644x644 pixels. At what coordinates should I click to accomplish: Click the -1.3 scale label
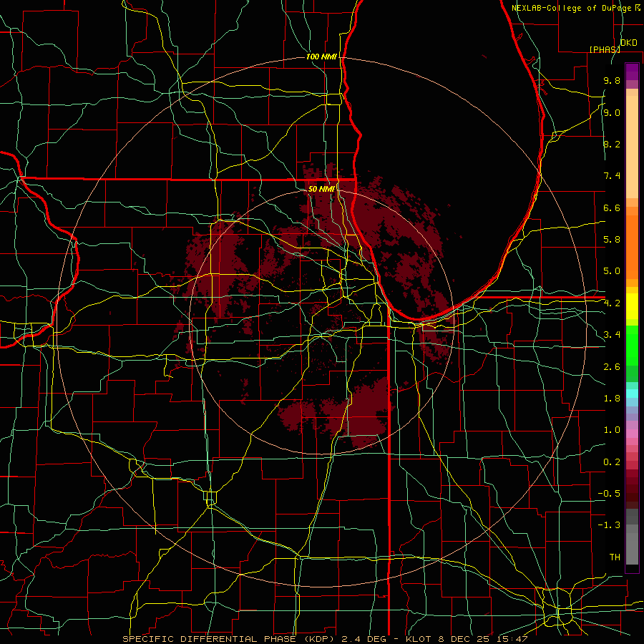click(x=609, y=525)
